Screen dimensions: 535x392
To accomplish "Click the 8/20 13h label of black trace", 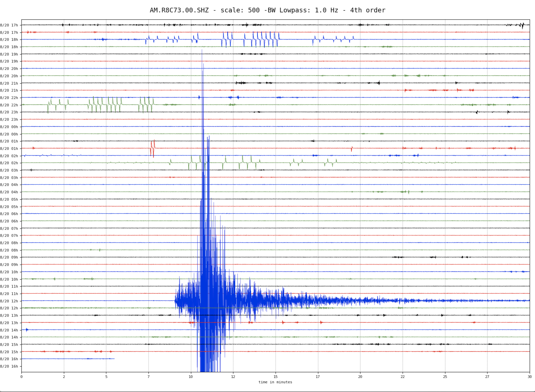I will 9,316.
